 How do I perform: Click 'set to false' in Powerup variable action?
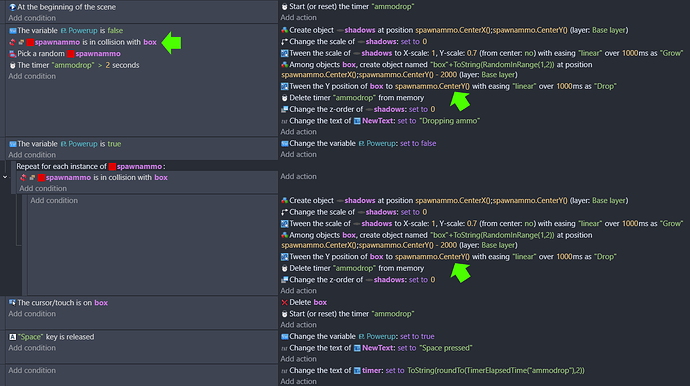pyautogui.click(x=418, y=143)
